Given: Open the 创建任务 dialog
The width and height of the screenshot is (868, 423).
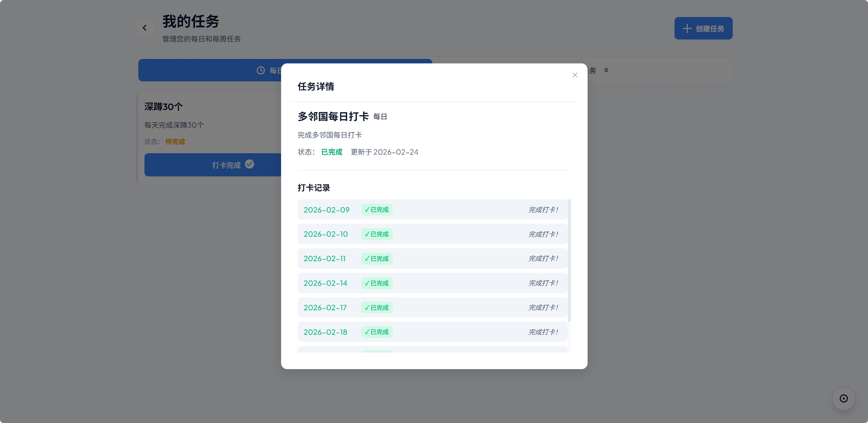Looking at the screenshot, I should click(703, 28).
